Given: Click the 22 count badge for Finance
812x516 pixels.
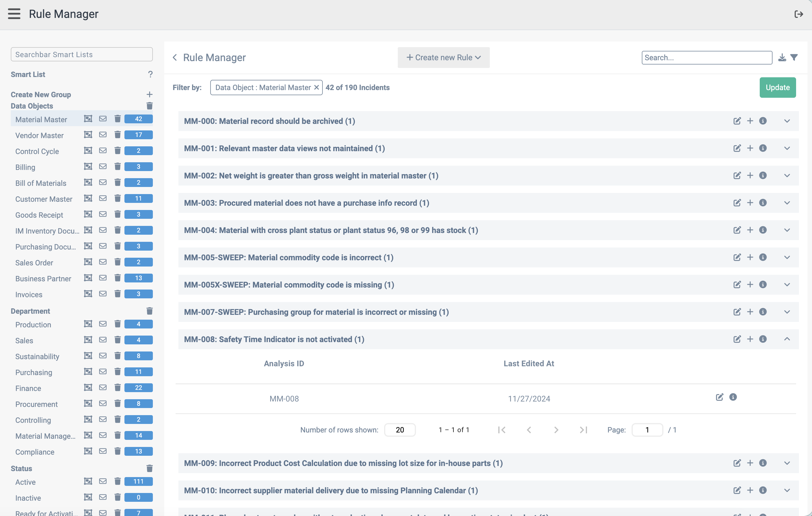Looking at the screenshot, I should coord(138,388).
